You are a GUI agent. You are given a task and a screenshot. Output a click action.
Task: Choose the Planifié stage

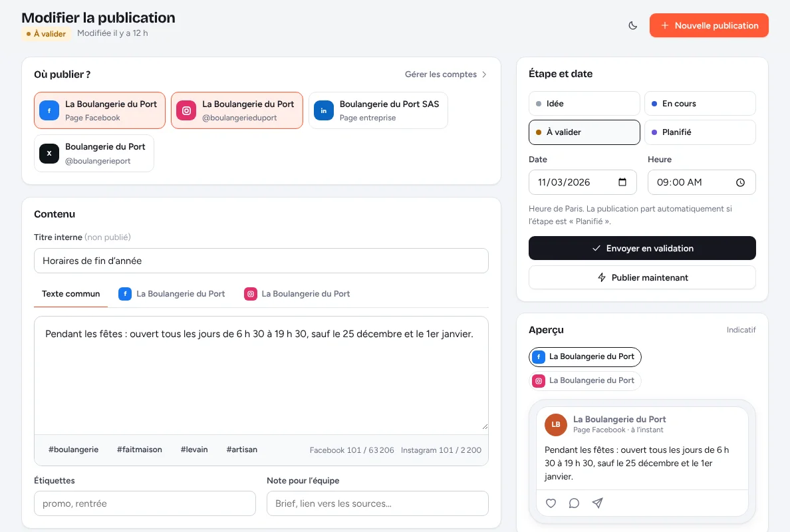[700, 132]
